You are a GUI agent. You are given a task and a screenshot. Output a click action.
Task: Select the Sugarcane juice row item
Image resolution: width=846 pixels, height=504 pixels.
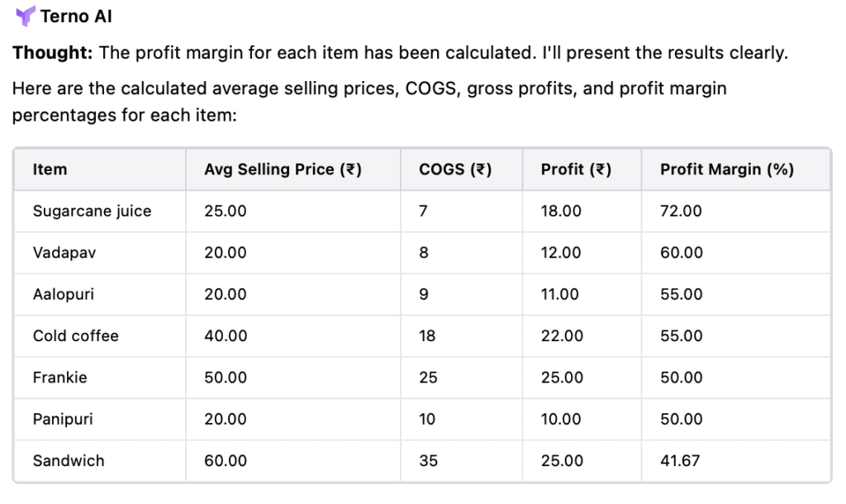point(92,211)
